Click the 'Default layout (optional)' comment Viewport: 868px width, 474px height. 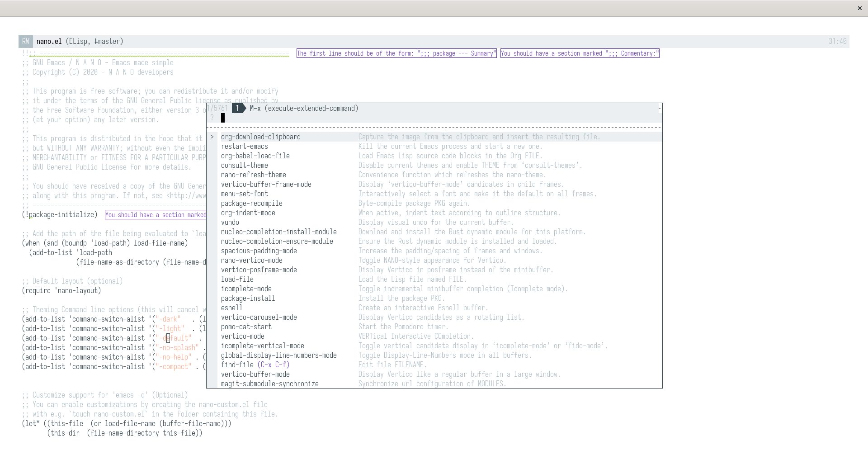tap(72, 281)
